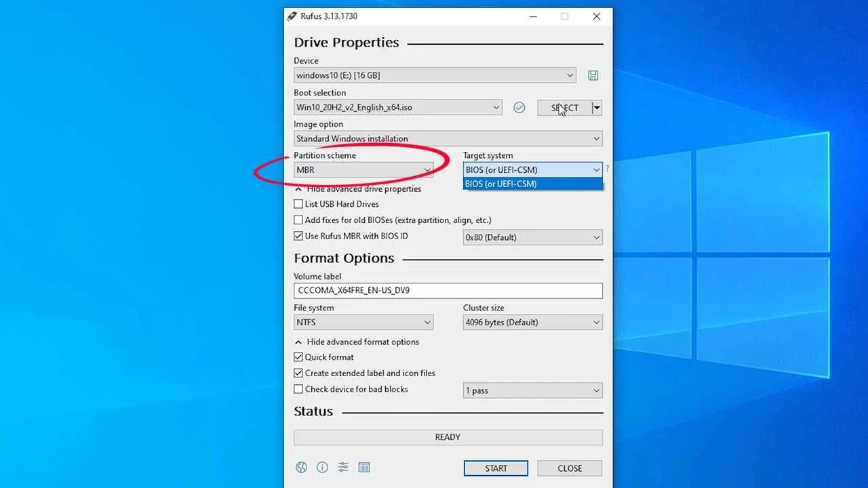868x488 pixels.
Task: Enable Add fixes for old BIOSes
Action: [298, 220]
